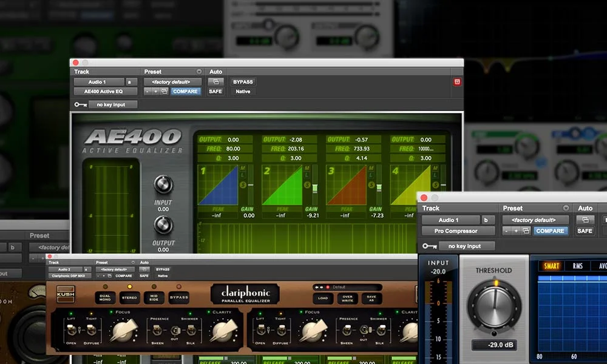Click the minus preset button in Pro Compressor window

tap(506, 231)
